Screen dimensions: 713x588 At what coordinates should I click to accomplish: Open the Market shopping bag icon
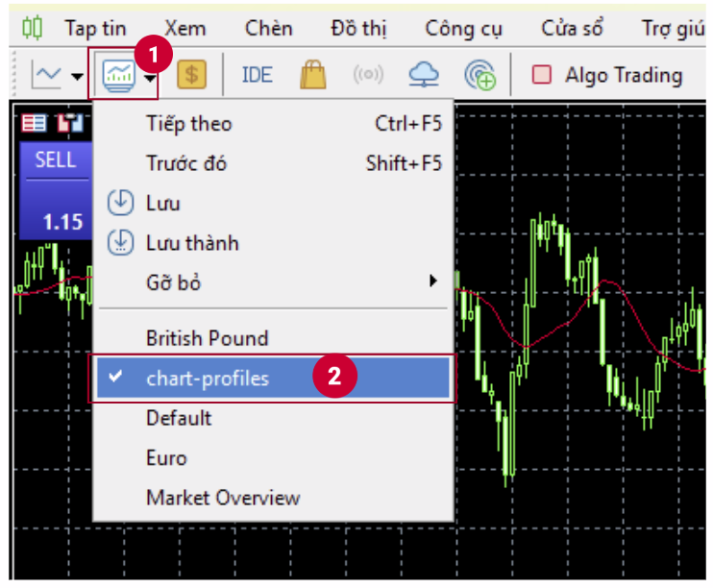pos(313,74)
